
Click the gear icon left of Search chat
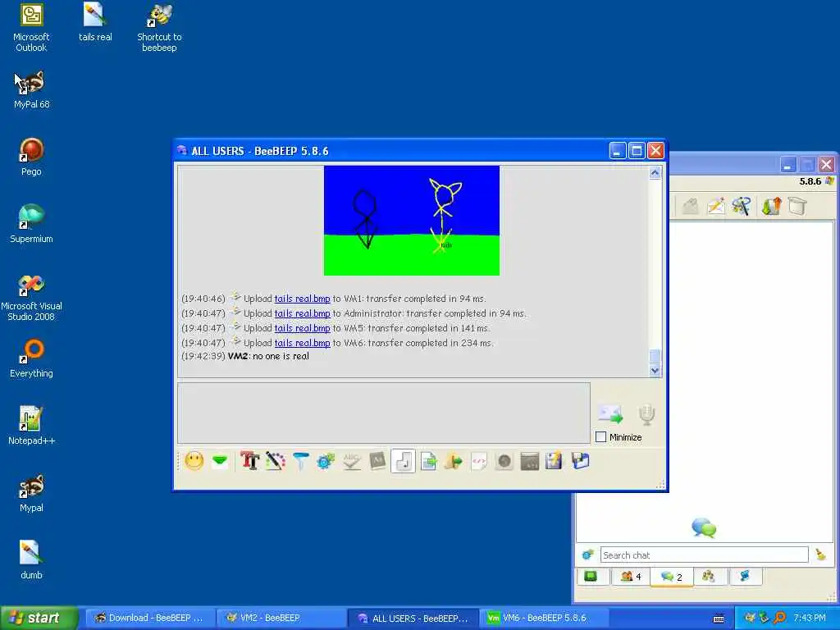(x=587, y=555)
